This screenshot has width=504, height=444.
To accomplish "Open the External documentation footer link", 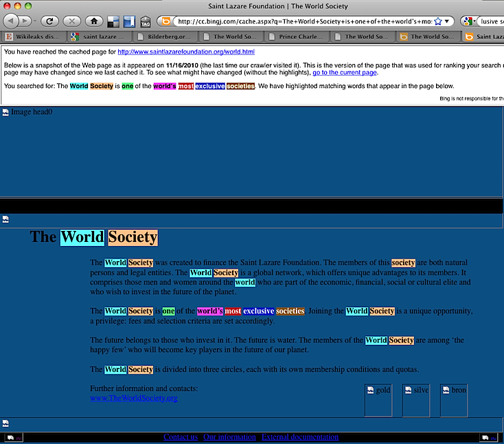I will click(x=300, y=436).
